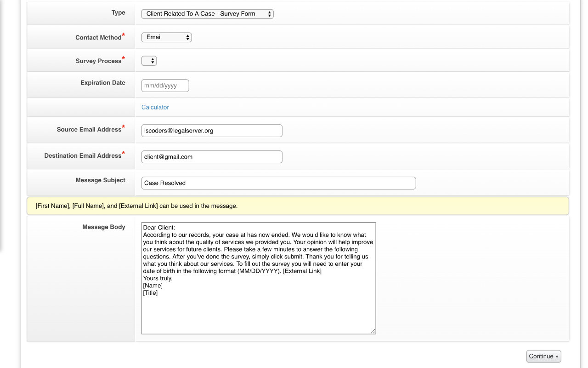The image size is (588, 368).
Task: Open the empty Survey Process dropdown
Action: coord(149,61)
